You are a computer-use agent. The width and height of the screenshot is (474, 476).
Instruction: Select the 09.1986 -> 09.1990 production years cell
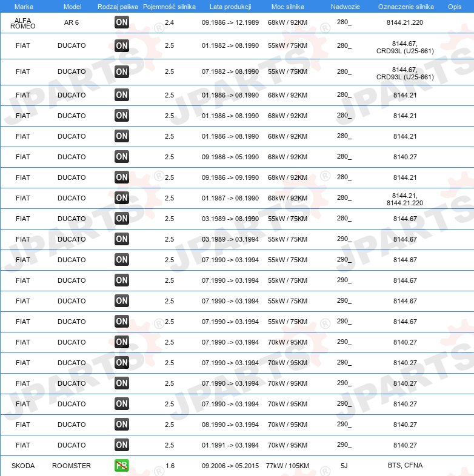[230, 177]
